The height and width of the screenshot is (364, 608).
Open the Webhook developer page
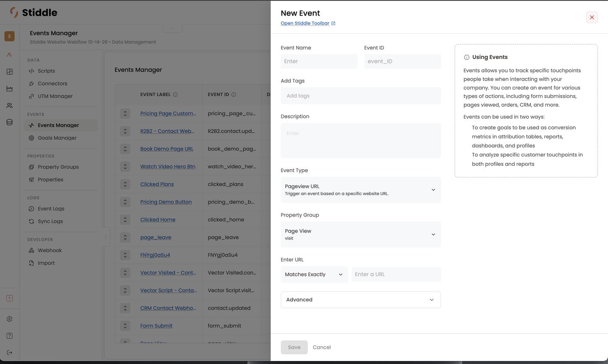point(50,250)
